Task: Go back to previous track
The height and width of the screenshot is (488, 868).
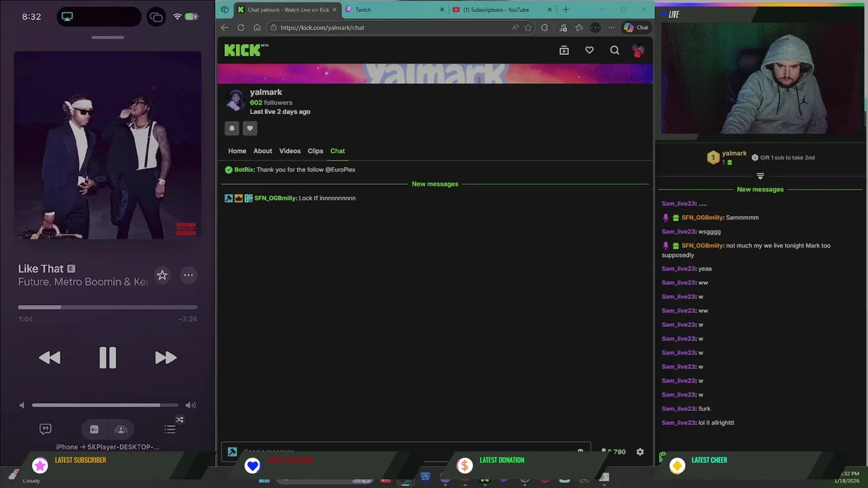Action: pyautogui.click(x=50, y=358)
